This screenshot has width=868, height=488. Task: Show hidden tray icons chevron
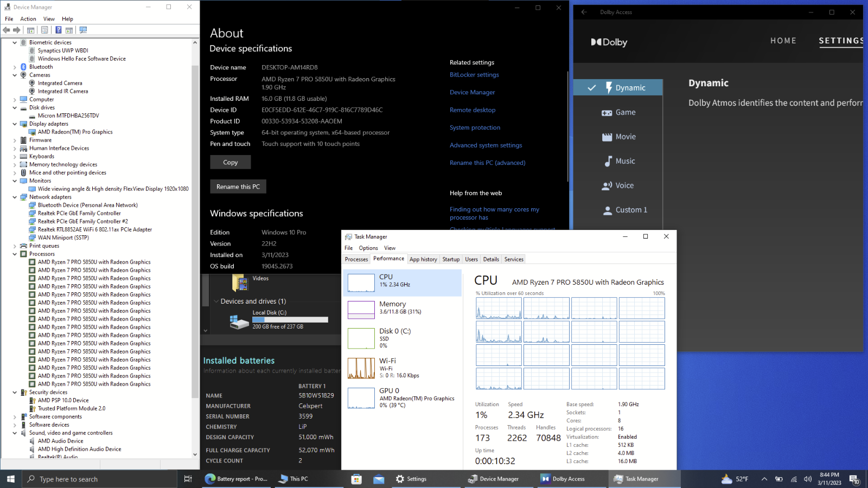pos(764,479)
